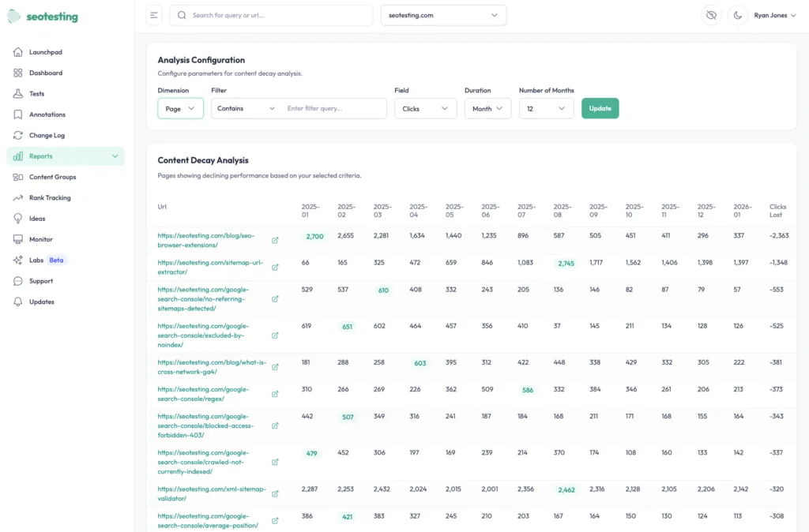The image size is (809, 532).
Task: Open the Launchpad home icon
Action: 17,52
